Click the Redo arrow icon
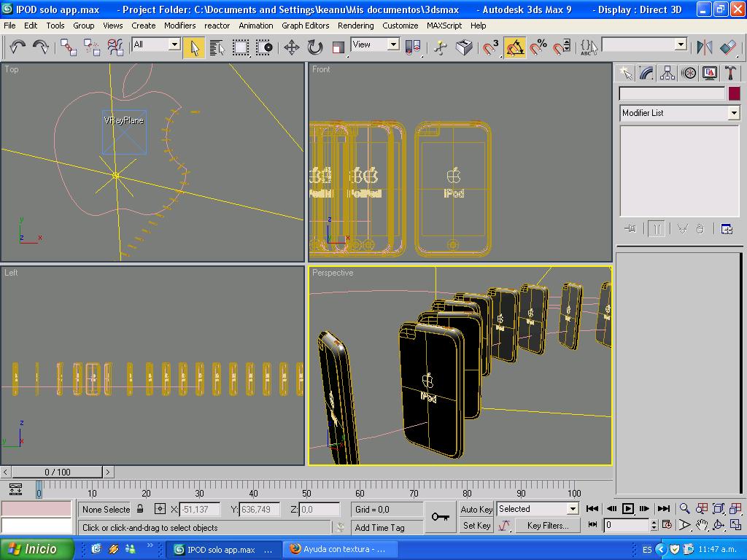The width and height of the screenshot is (747, 560). tap(41, 47)
